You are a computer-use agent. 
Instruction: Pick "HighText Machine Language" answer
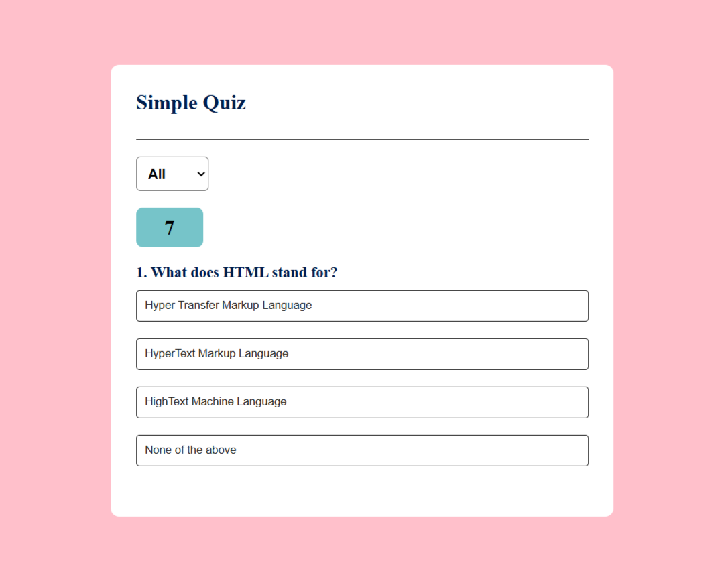[362, 402]
